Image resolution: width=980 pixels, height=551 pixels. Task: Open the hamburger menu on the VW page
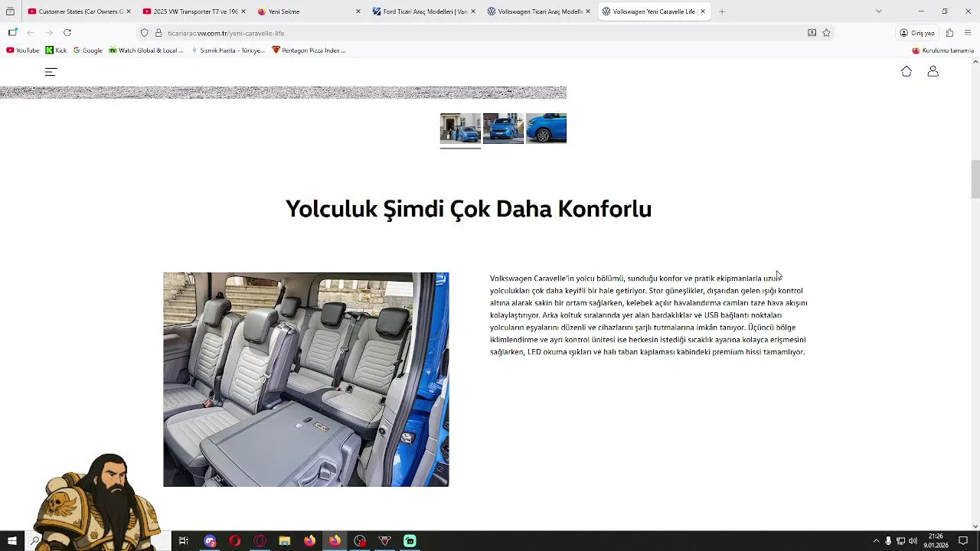click(x=51, y=72)
